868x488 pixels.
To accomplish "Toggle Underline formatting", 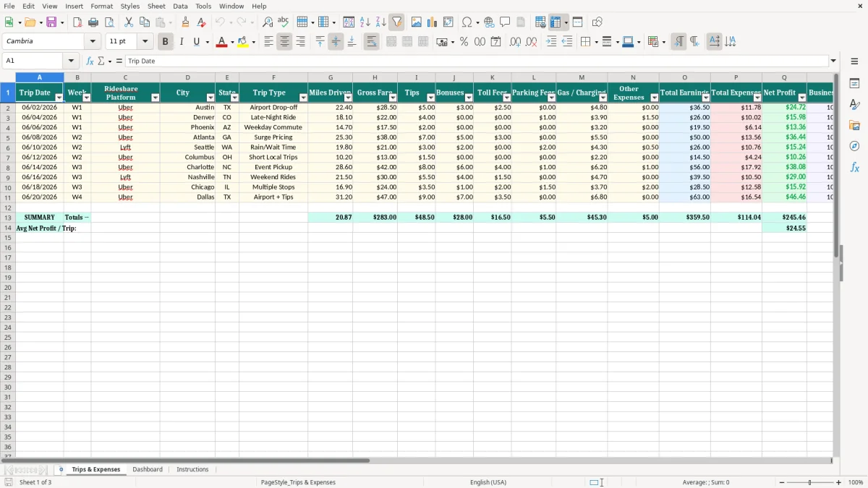I will [x=196, y=42].
